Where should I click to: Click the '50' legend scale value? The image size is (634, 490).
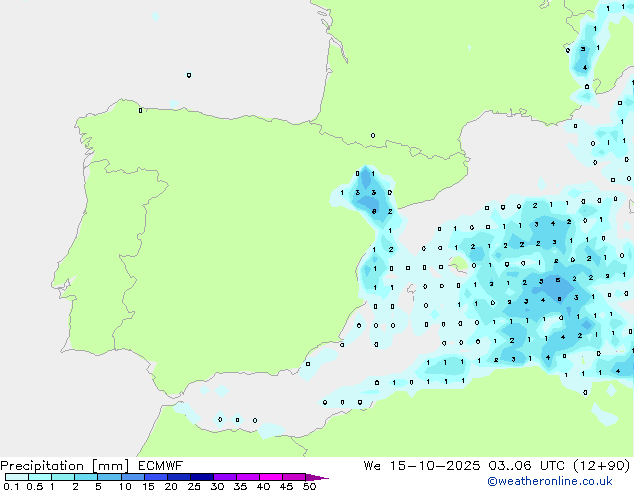310,486
